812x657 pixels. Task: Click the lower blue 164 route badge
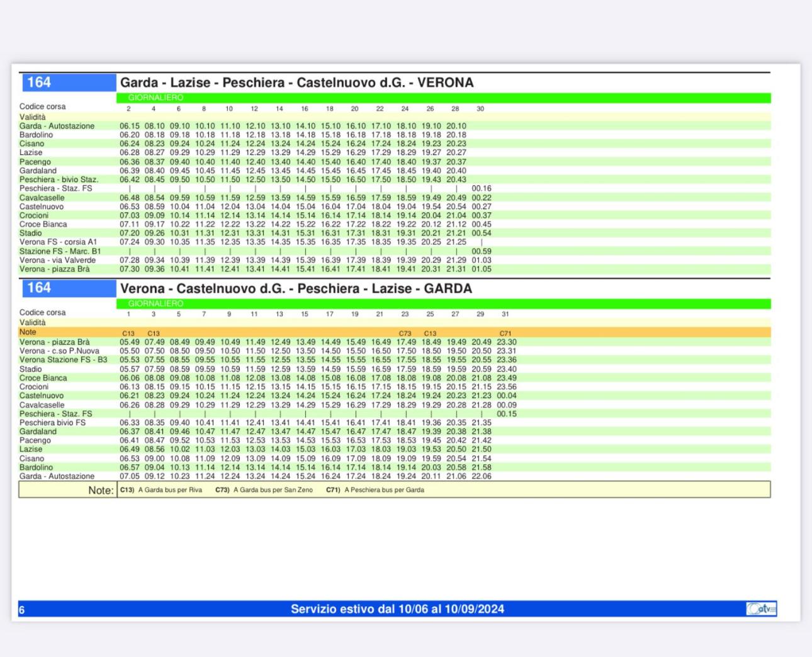click(68, 288)
